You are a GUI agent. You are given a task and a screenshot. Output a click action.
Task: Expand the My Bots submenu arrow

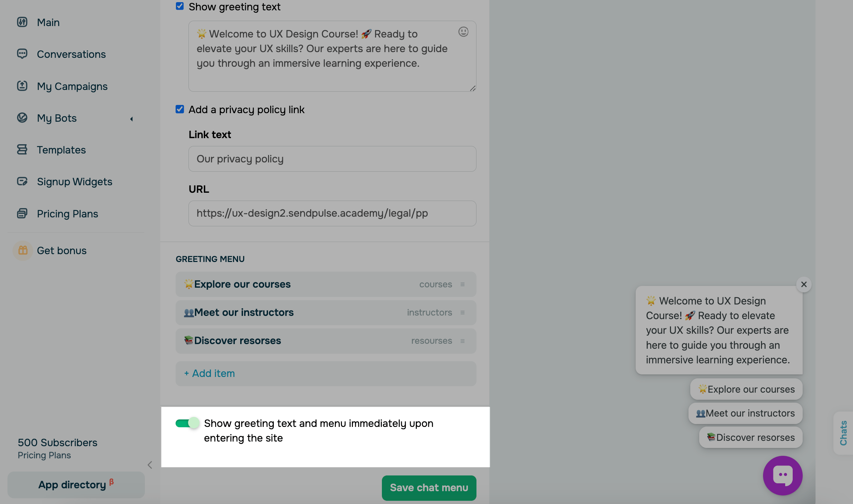point(131,119)
